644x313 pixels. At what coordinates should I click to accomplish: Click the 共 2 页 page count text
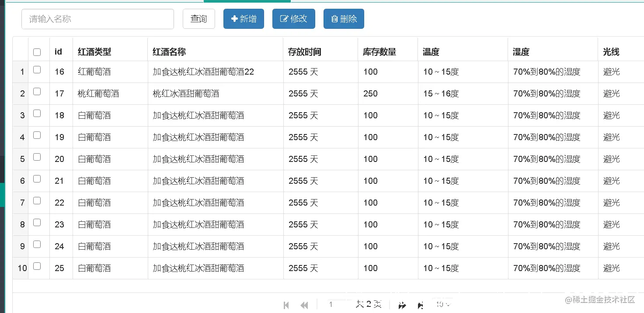tap(369, 304)
